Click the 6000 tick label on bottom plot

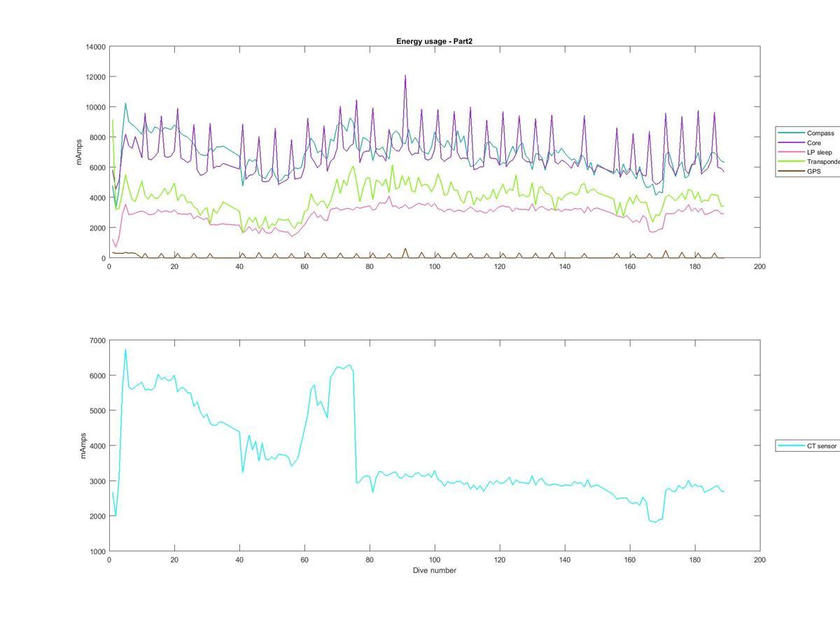click(98, 376)
